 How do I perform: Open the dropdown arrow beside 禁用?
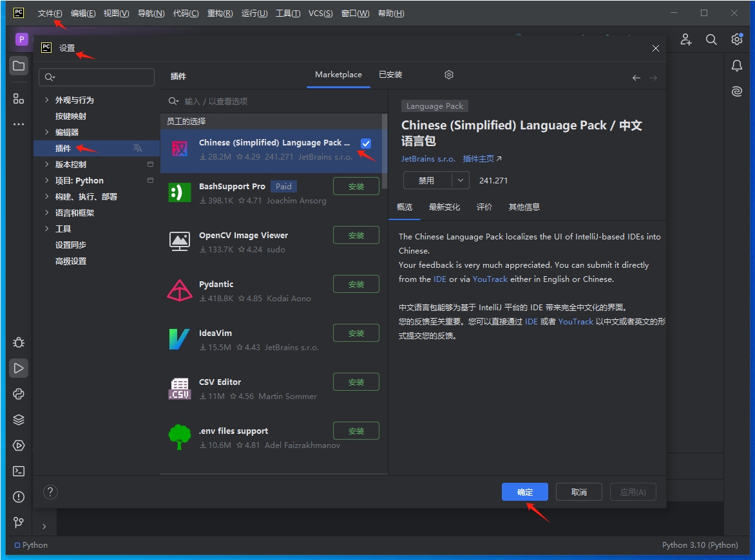click(x=461, y=180)
